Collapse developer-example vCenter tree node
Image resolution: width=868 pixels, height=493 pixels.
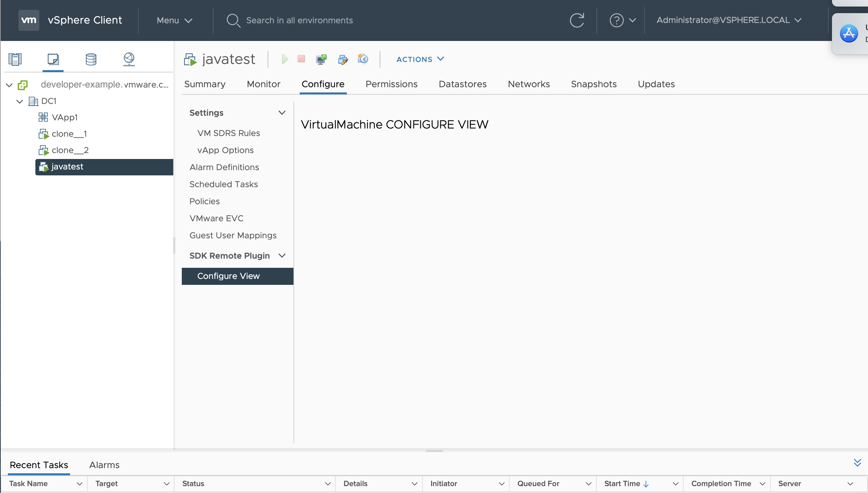[9, 85]
